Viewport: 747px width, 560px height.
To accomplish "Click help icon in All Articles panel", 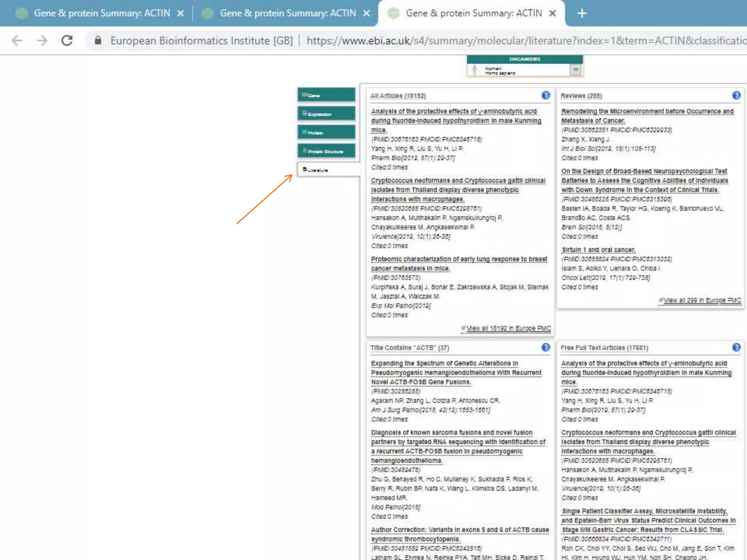I will (545, 96).
